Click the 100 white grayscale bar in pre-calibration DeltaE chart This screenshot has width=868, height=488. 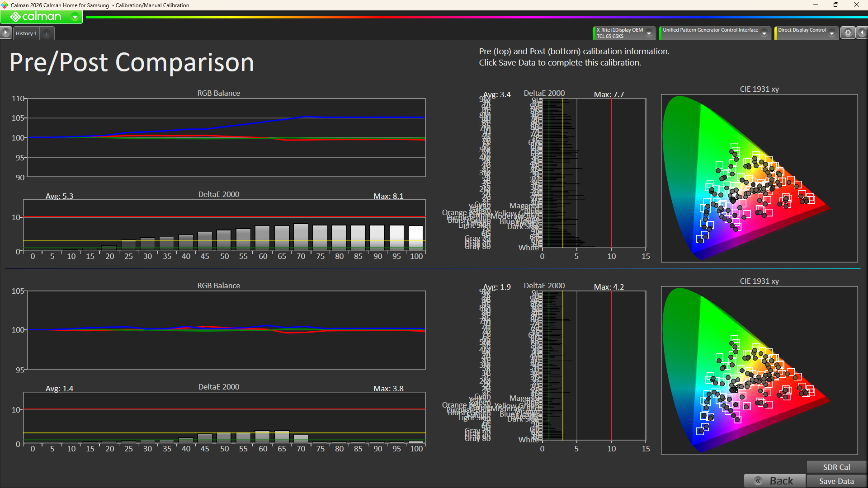(415, 238)
